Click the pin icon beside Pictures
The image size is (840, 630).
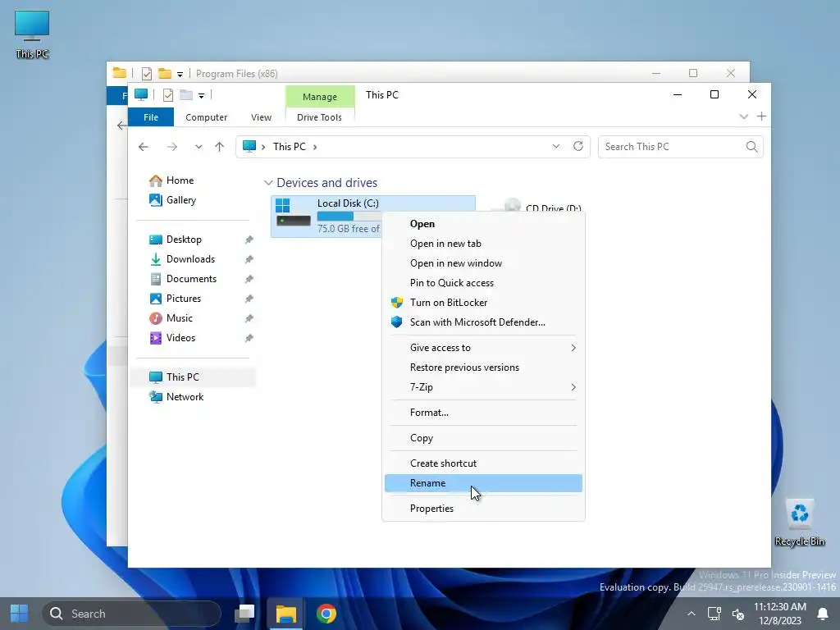(x=249, y=299)
